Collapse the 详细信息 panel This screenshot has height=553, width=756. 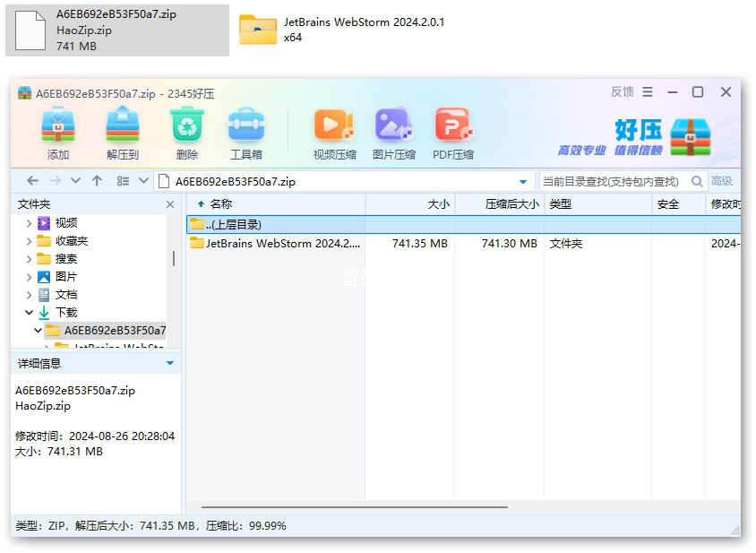[x=170, y=363]
